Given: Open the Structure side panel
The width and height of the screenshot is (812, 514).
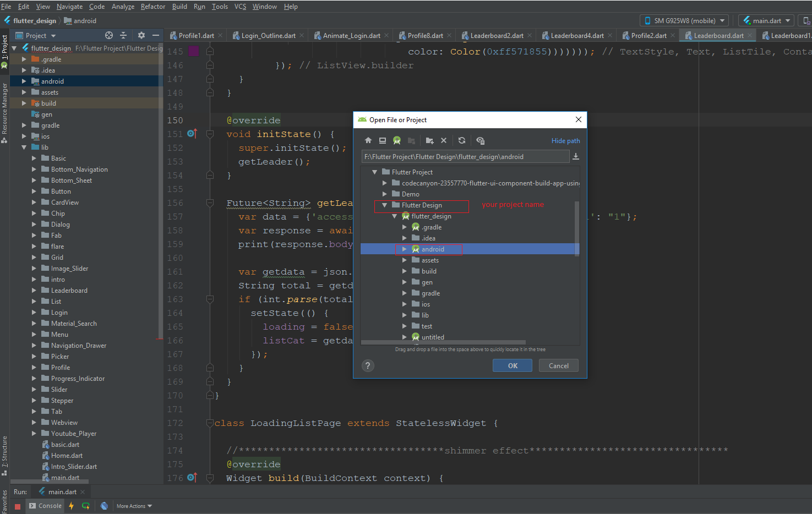Looking at the screenshot, I should coord(4,456).
